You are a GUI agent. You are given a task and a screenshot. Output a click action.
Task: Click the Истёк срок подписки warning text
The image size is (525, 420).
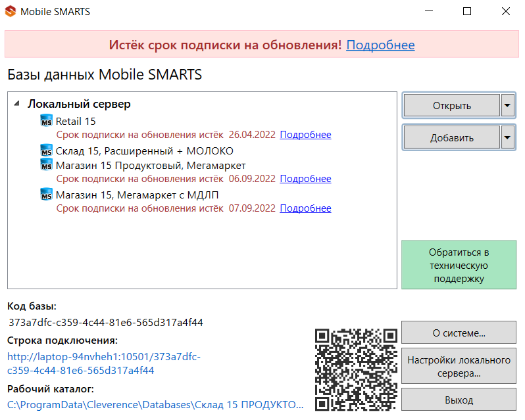click(x=225, y=45)
